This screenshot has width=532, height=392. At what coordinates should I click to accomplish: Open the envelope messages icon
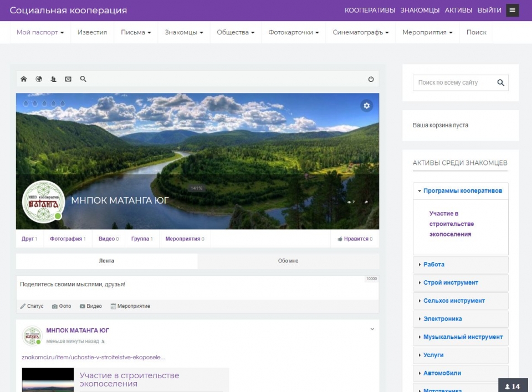pyautogui.click(x=68, y=79)
